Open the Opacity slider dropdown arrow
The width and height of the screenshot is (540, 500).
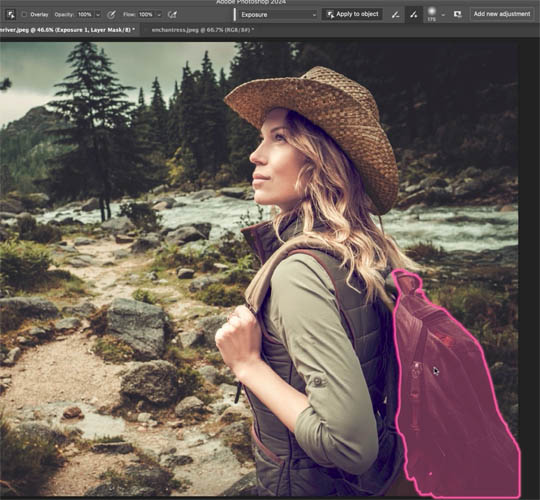(98, 15)
